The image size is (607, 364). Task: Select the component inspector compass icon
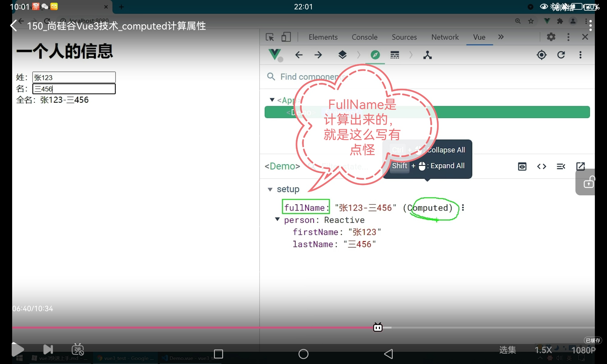tap(375, 55)
